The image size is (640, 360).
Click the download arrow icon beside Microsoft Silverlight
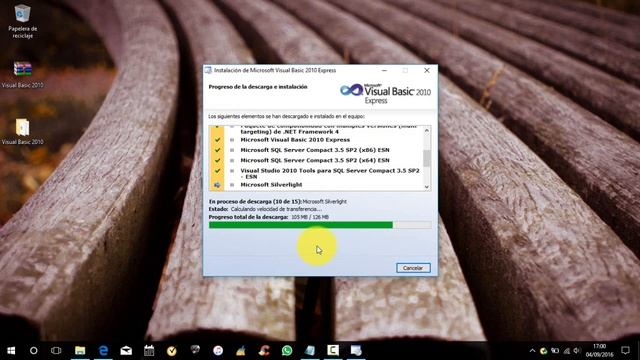(x=217, y=185)
